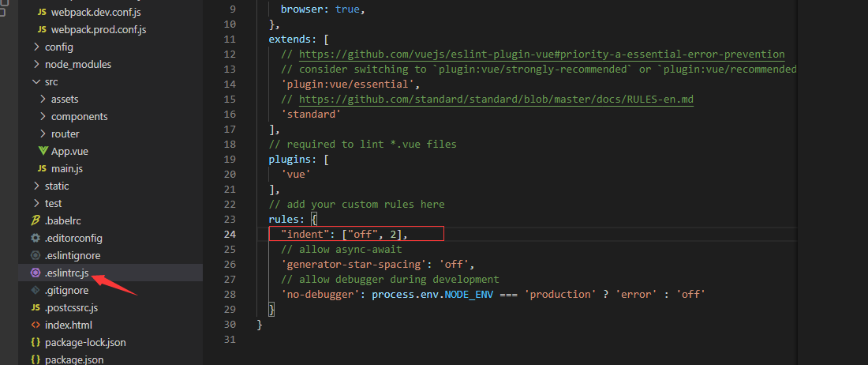Click the 'standard' string on line 16
This screenshot has height=365, width=868.
(311, 114)
